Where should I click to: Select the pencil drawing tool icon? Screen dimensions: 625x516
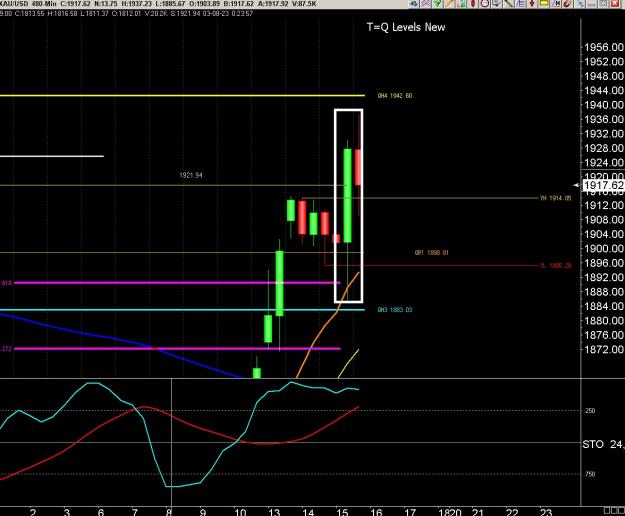coord(449,3)
